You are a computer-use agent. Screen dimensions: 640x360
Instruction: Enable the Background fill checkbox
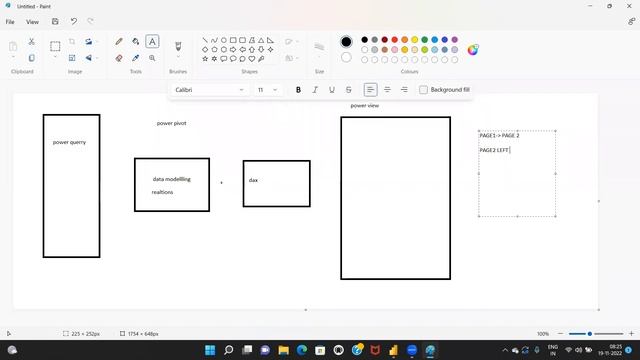point(423,90)
